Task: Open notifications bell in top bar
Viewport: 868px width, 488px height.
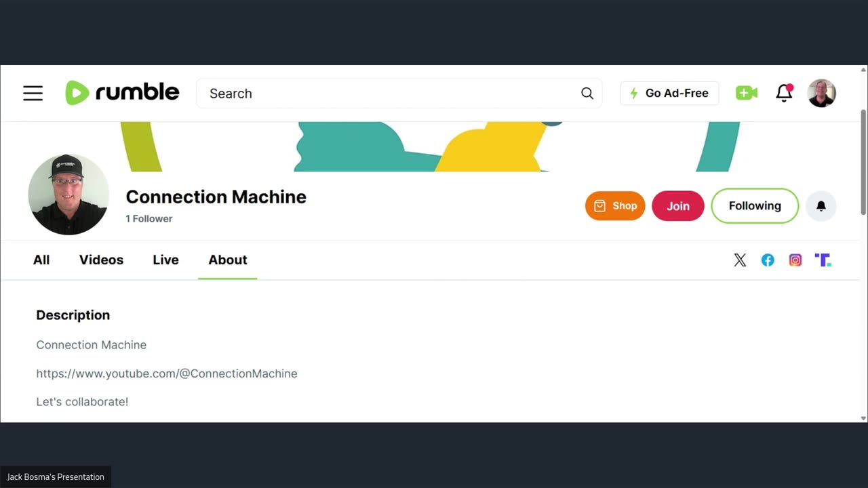Action: click(784, 94)
